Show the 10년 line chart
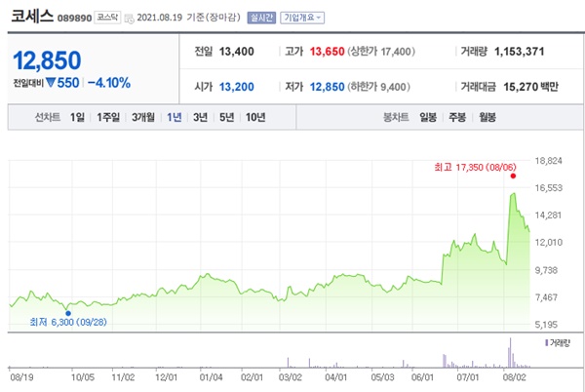The height and width of the screenshot is (392, 585). tap(255, 117)
